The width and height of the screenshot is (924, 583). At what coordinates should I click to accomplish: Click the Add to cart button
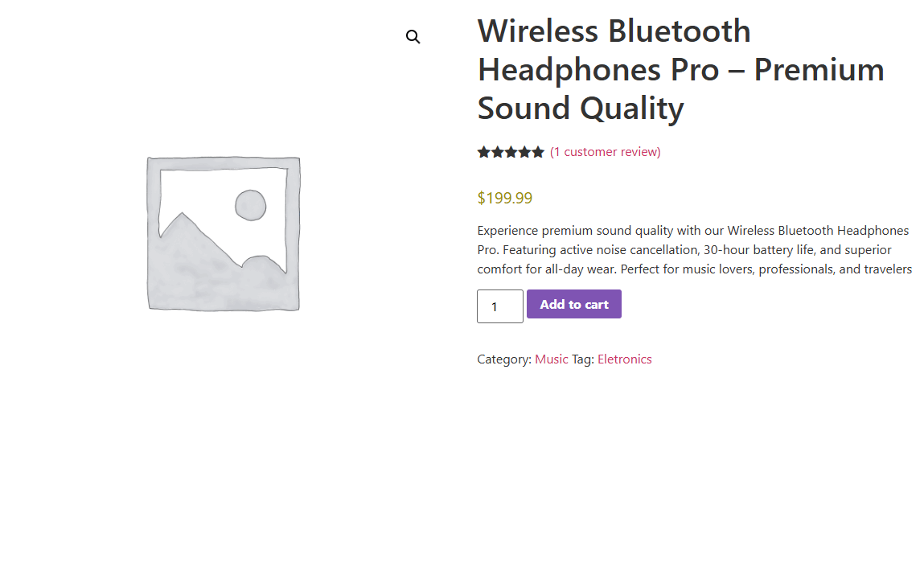(573, 304)
